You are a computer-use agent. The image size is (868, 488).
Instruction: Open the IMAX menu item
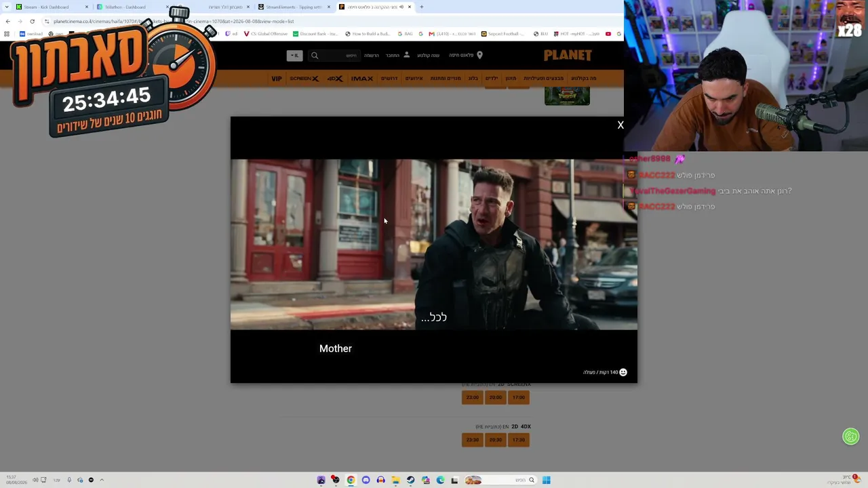362,79
